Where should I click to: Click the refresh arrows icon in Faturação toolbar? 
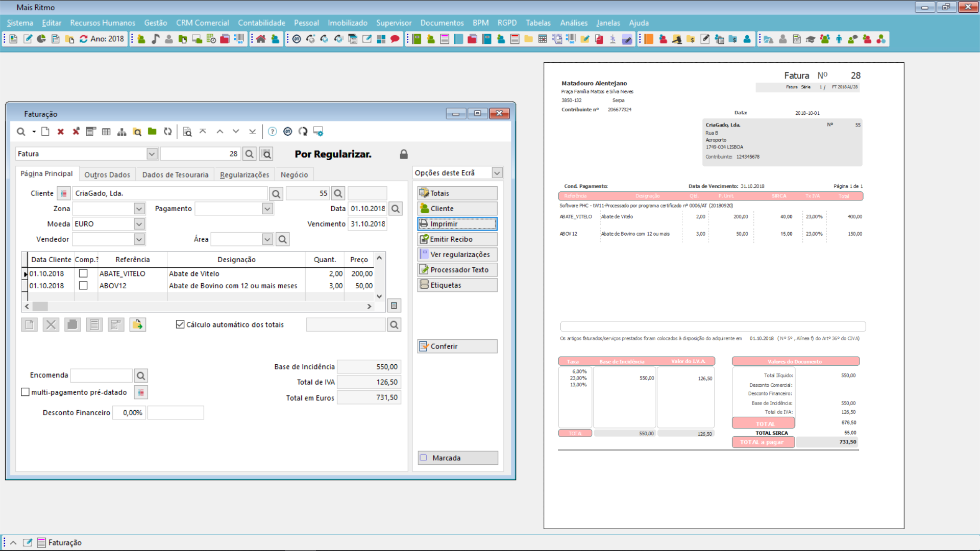[167, 132]
